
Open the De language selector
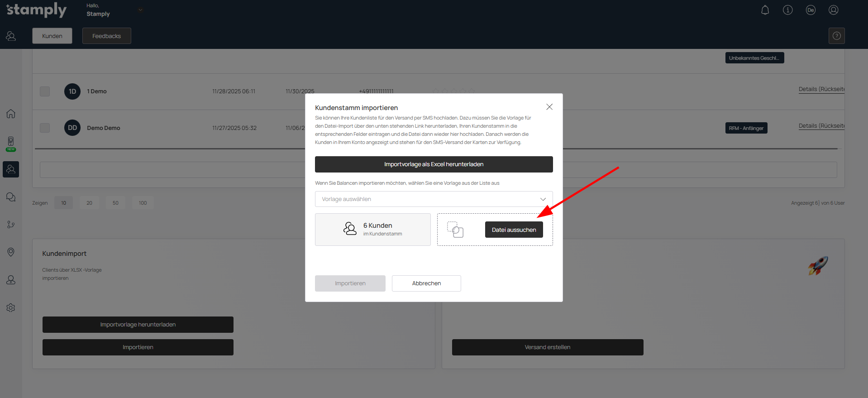(810, 10)
